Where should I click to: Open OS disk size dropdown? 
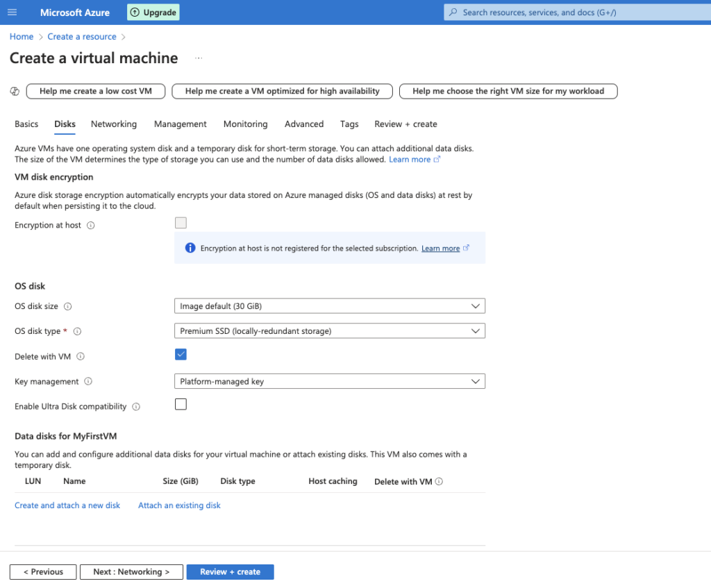[x=330, y=306]
